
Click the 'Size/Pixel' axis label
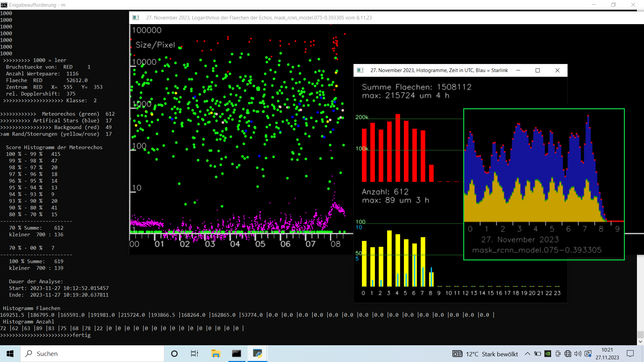tap(155, 45)
